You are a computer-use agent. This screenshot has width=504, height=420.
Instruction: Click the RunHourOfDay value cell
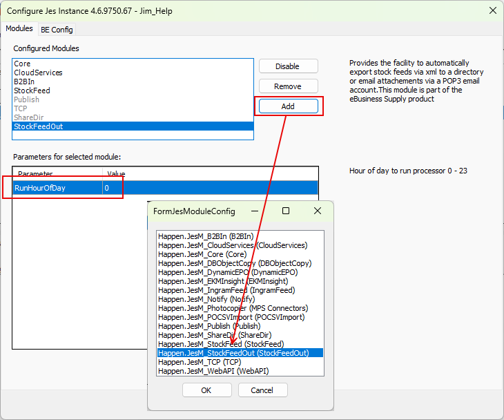(207, 188)
